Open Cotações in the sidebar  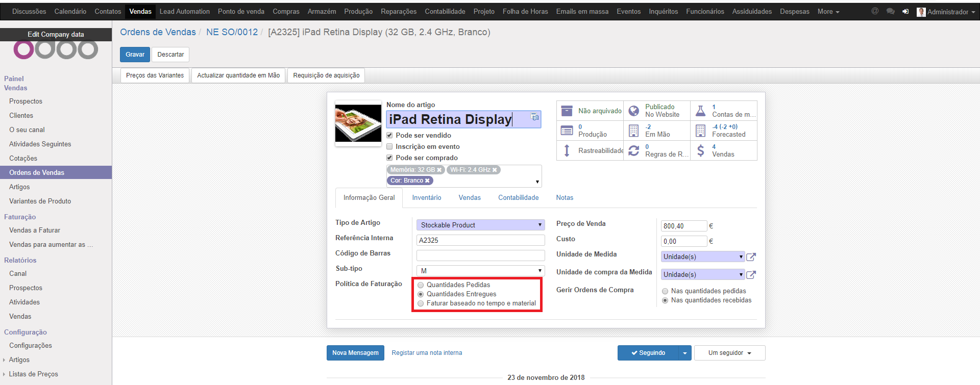tap(23, 158)
